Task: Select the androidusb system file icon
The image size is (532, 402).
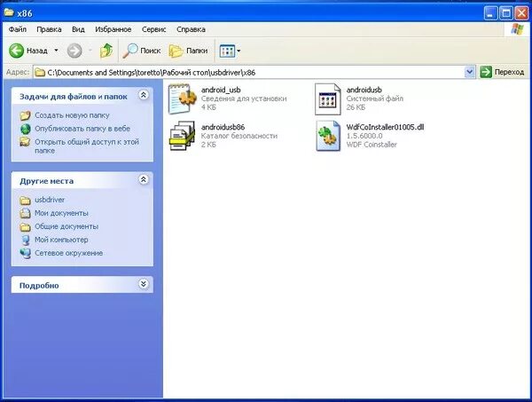Action: (x=328, y=99)
